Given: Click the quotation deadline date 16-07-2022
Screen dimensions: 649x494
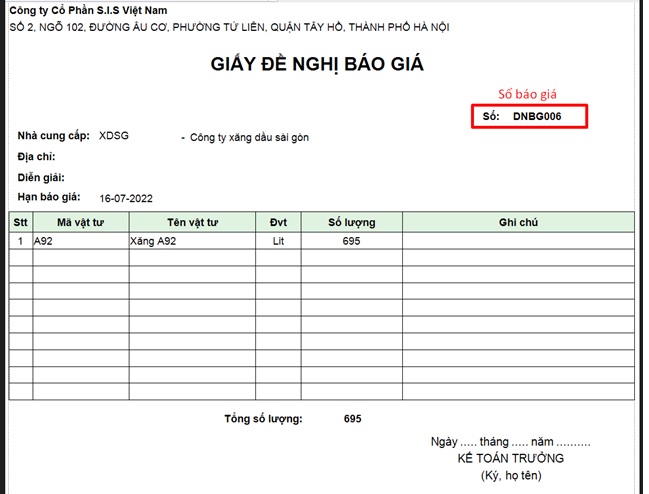Looking at the screenshot, I should tap(127, 198).
